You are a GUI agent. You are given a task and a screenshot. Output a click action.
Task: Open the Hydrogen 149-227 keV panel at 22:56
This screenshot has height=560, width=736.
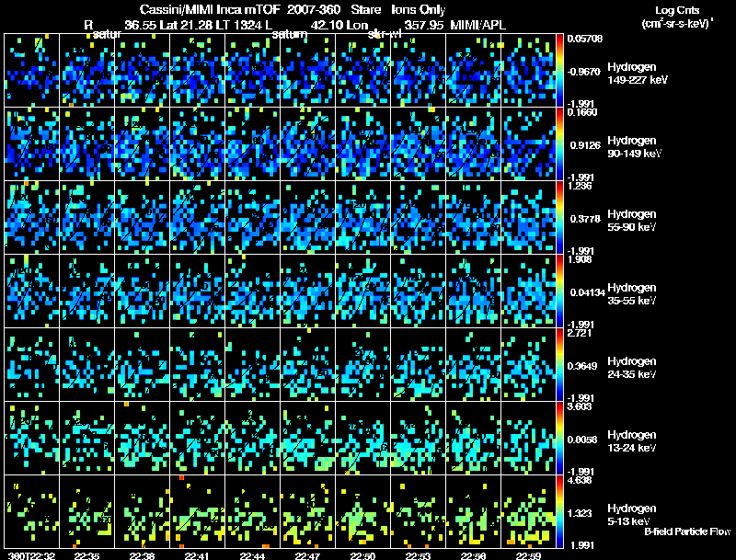[x=473, y=70]
